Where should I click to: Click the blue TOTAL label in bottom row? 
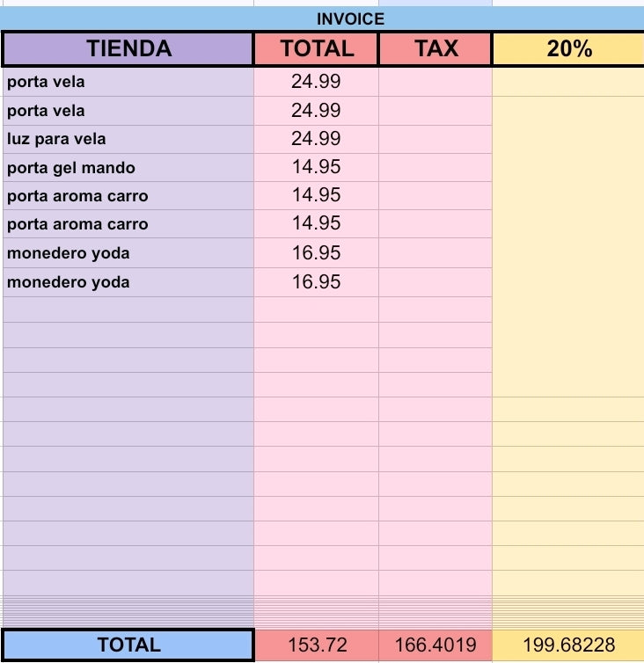pos(128,645)
